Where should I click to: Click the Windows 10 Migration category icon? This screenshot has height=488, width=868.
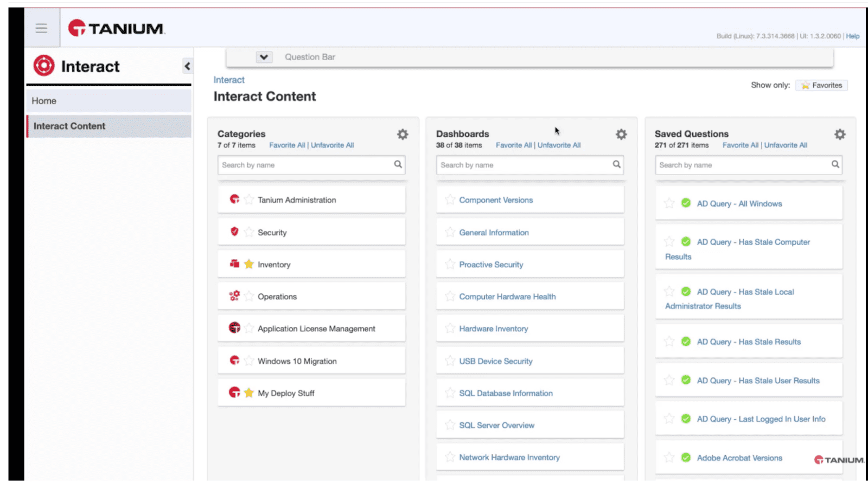(x=234, y=360)
